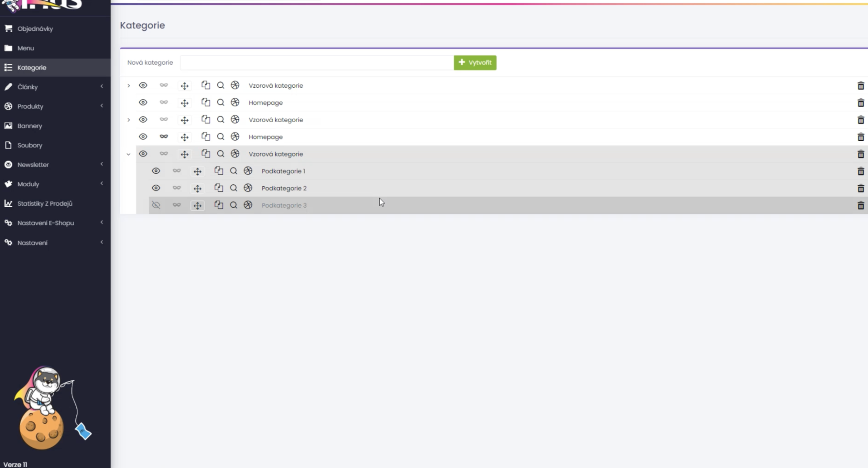Click magnifier icon in Podkategorie 3 row
Screen dimensions: 868x468
click(x=233, y=205)
